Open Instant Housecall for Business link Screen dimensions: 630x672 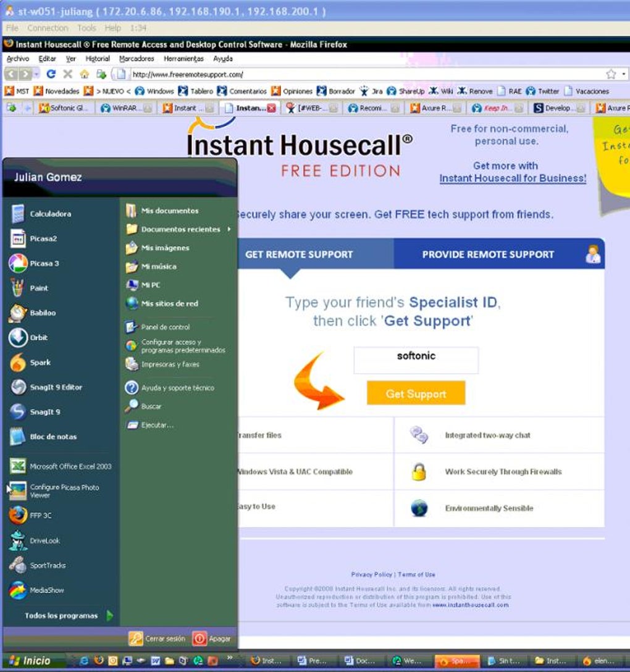pyautogui.click(x=513, y=178)
